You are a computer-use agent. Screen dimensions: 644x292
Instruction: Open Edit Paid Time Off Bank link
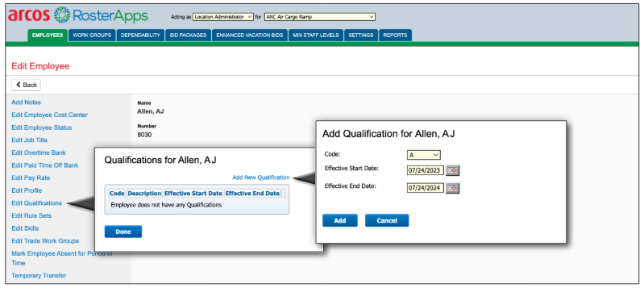tap(45, 165)
